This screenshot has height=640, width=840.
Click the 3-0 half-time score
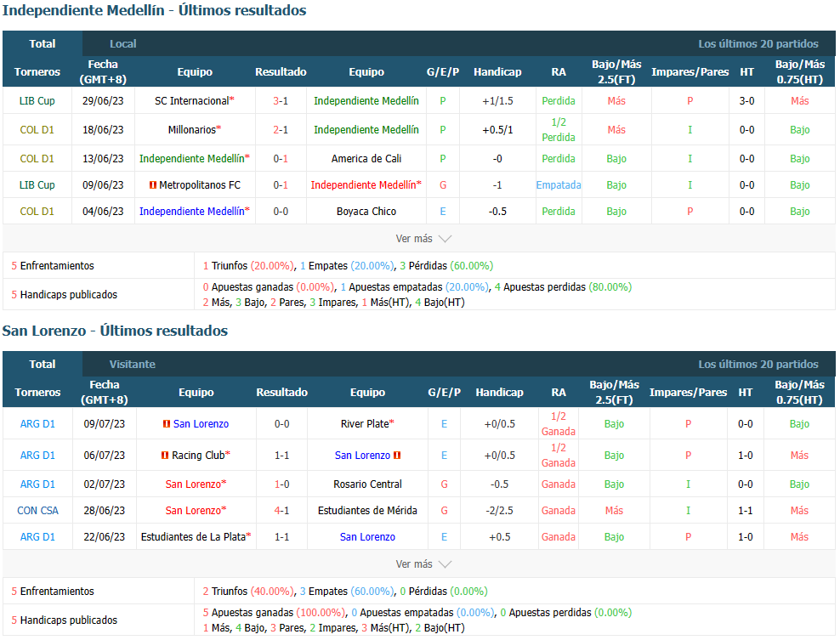(746, 101)
